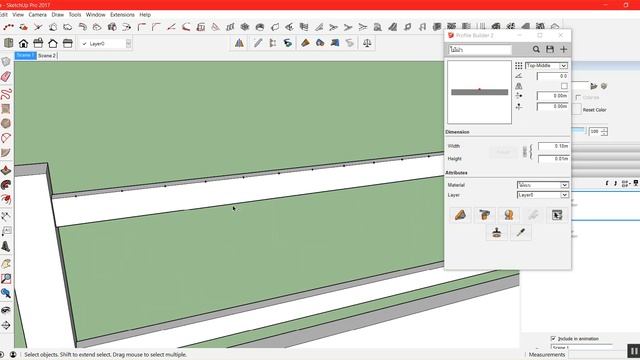
Task: Click the user icon in status bar
Action: pyautogui.click(x=13, y=354)
